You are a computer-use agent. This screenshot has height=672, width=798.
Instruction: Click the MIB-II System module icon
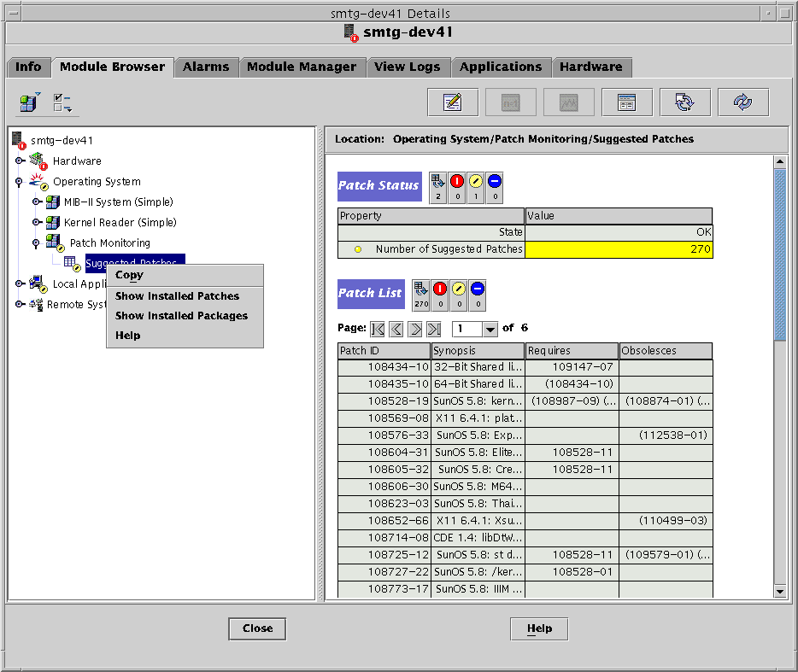click(52, 202)
